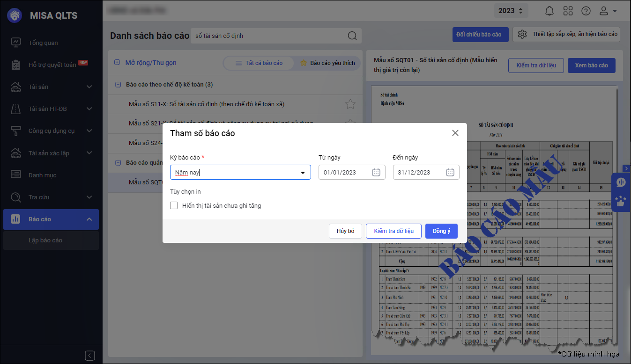The image size is (631, 364).
Task: Switch to Báo cáo yêu thích tab
Action: pyautogui.click(x=327, y=63)
